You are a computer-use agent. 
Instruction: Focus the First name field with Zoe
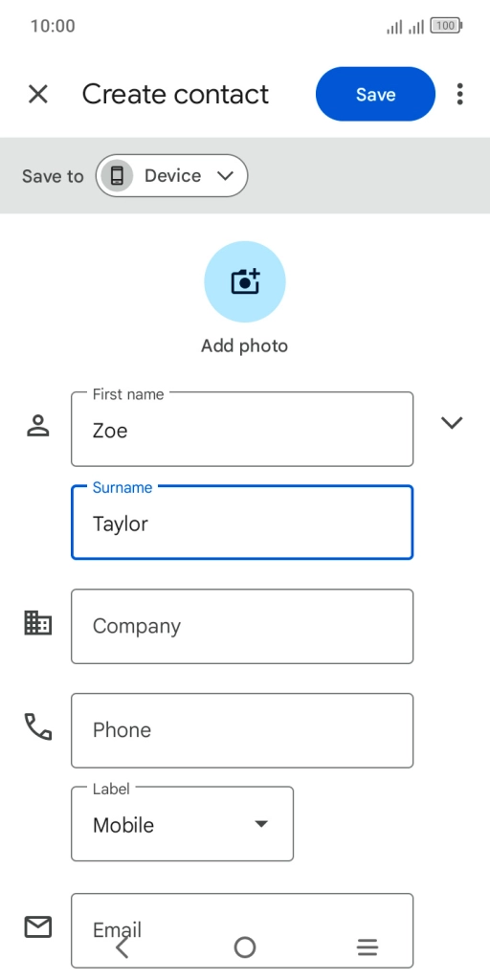coord(242,429)
